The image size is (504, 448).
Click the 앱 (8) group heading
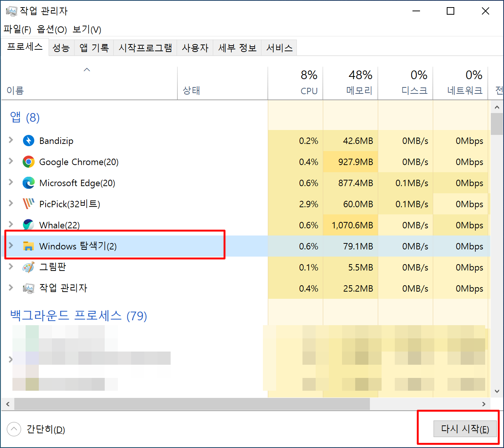(25, 118)
